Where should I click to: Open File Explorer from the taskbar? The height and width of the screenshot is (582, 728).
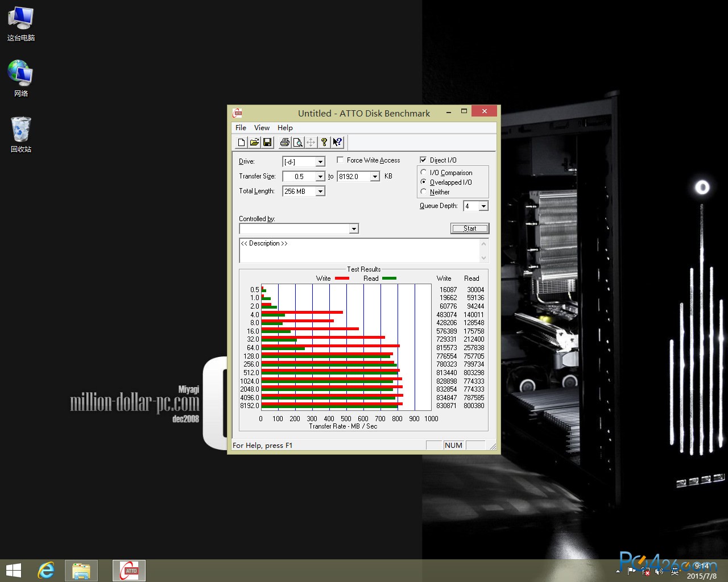pyautogui.click(x=81, y=571)
